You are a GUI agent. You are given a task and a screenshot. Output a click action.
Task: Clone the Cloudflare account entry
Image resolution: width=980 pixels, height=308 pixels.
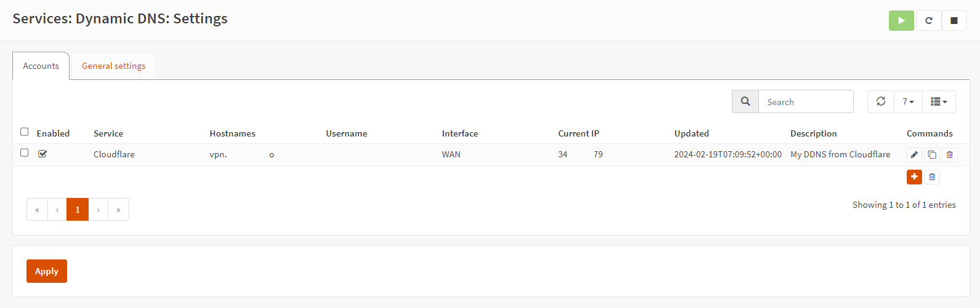[932, 155]
